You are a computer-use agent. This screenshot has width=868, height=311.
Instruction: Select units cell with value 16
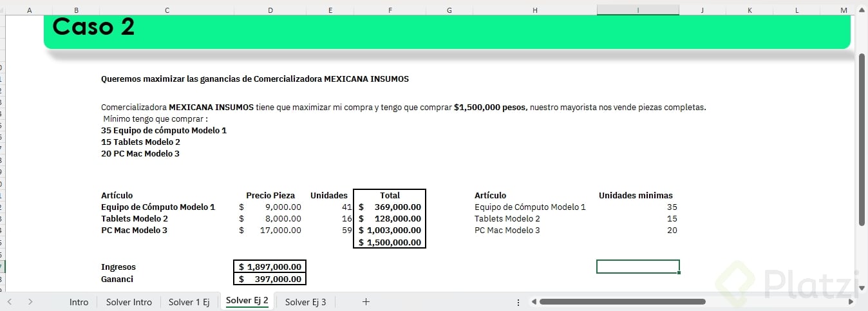click(330, 218)
